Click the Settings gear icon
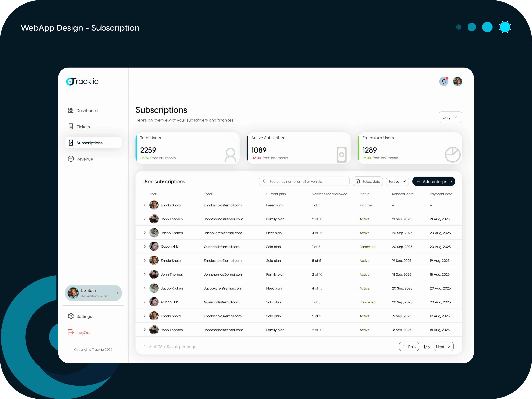This screenshot has width=532, height=399. (71, 316)
